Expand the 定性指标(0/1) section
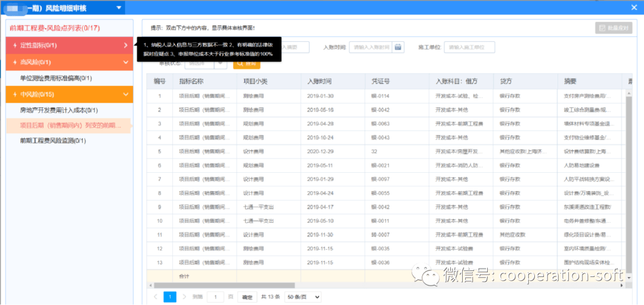This screenshot has width=644, height=305. (70, 45)
